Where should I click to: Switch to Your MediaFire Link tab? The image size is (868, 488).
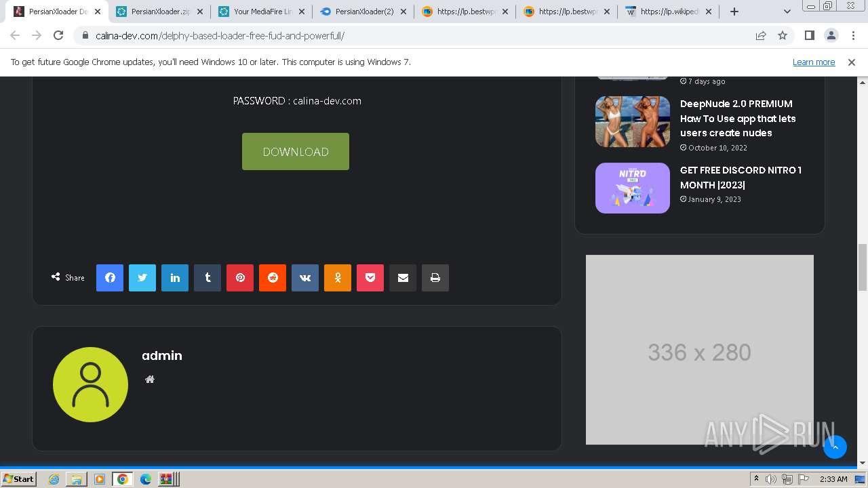261,12
